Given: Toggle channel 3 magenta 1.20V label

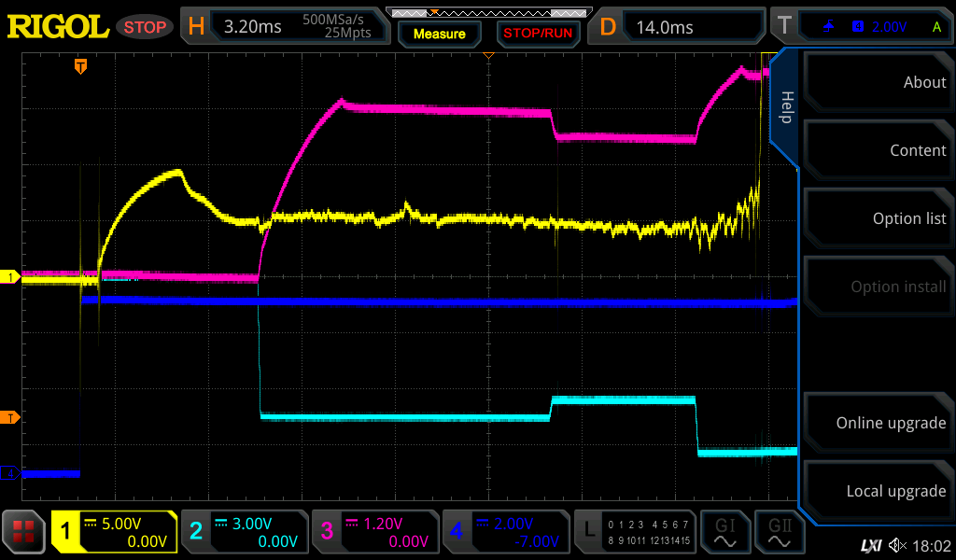Looking at the screenshot, I should click(374, 532).
